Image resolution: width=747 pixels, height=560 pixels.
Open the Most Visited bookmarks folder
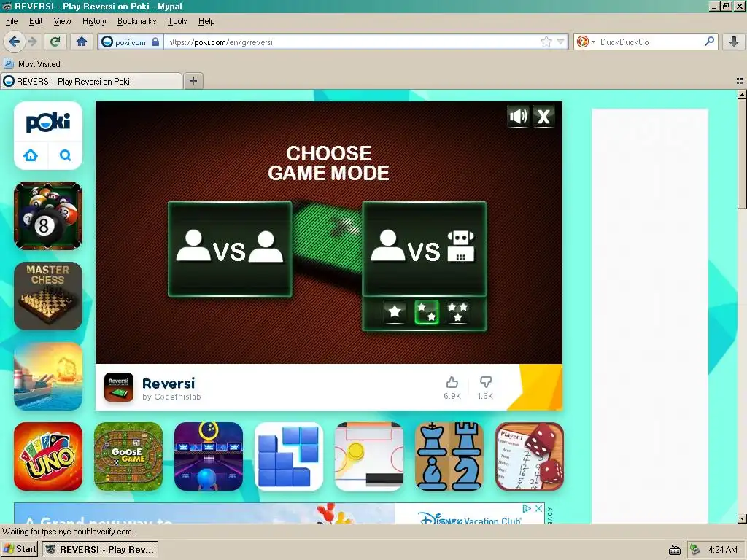click(x=32, y=64)
